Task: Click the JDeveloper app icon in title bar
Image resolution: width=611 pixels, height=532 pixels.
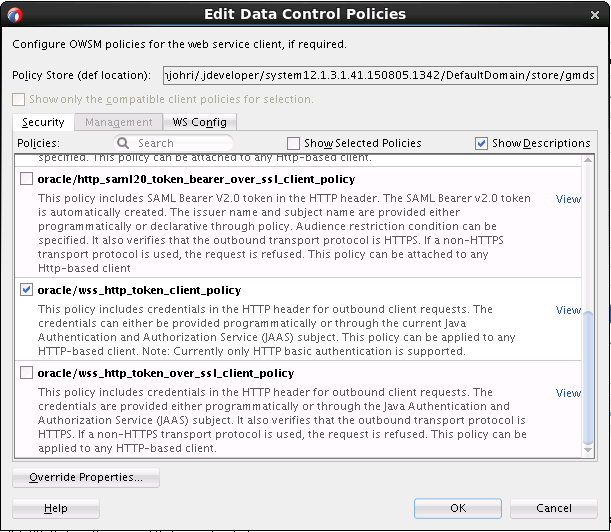Action: coord(15,15)
